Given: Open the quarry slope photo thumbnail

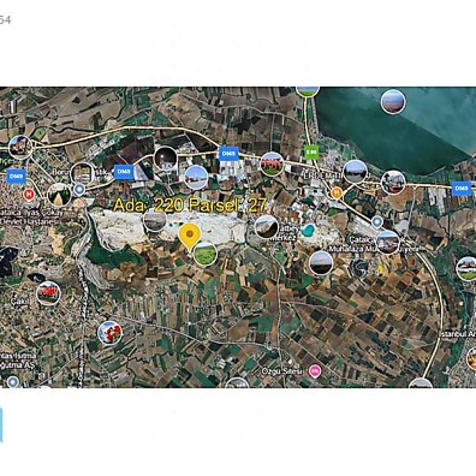Looking at the screenshot, I should click(x=267, y=227).
